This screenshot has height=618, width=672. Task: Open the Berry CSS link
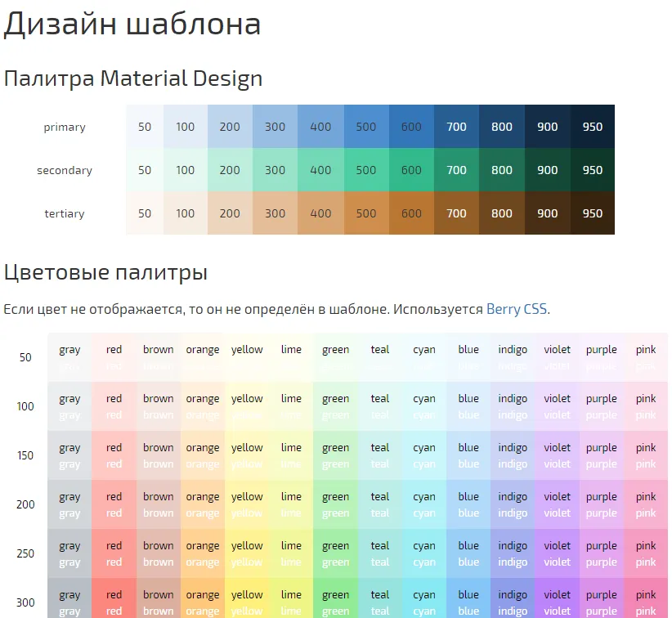[517, 309]
